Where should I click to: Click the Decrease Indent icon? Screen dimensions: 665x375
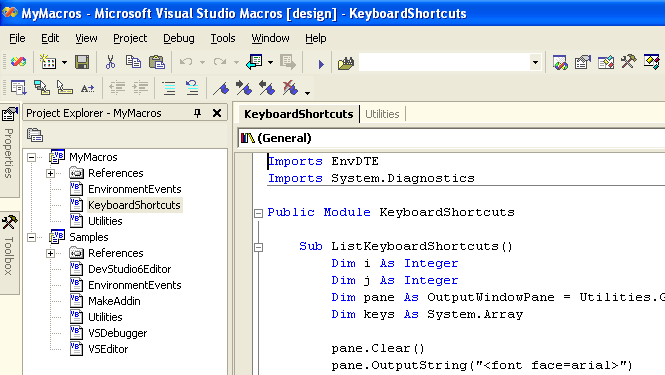[x=117, y=88]
